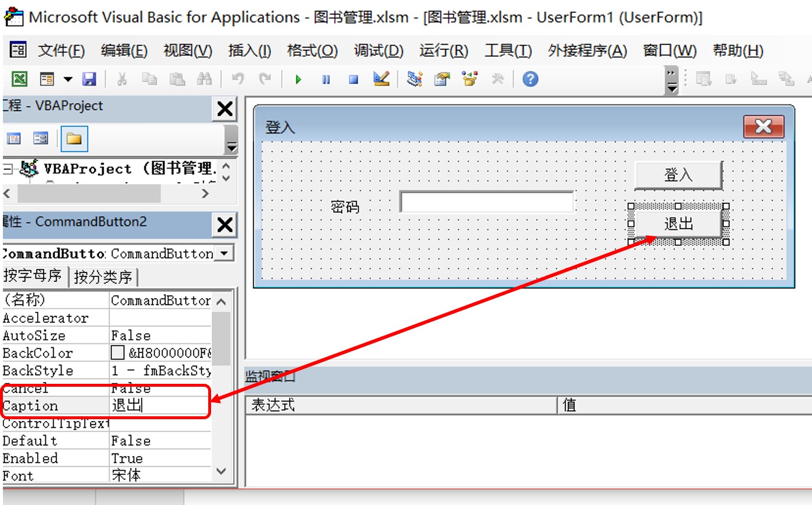Click the View Microsoft Excel icon
This screenshot has height=505, width=812.
click(19, 79)
